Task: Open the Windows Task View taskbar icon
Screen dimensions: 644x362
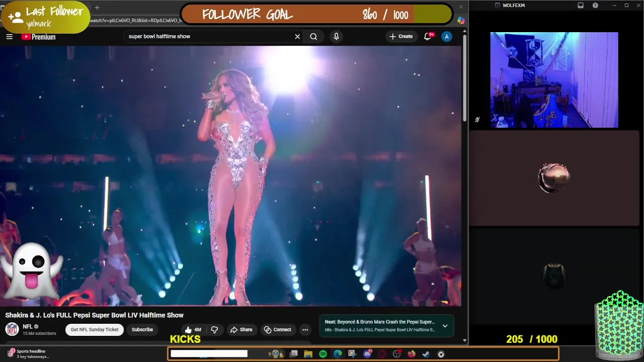Action: coord(294,354)
